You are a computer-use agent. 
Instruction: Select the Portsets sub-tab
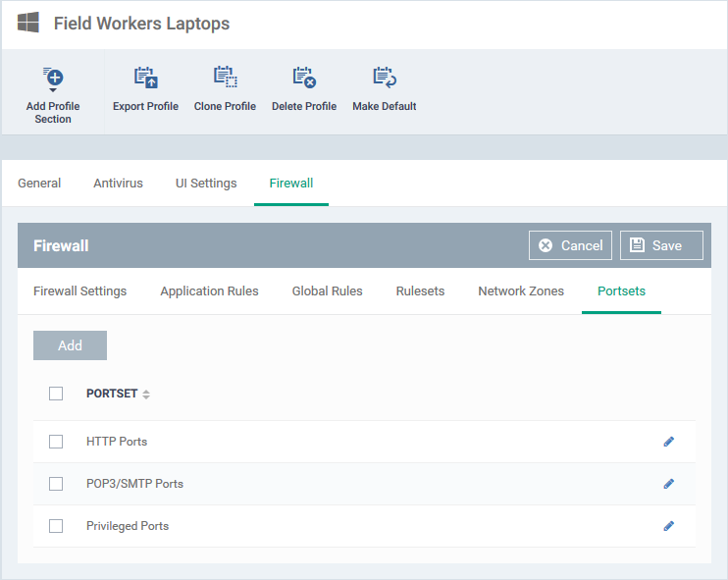pyautogui.click(x=621, y=291)
